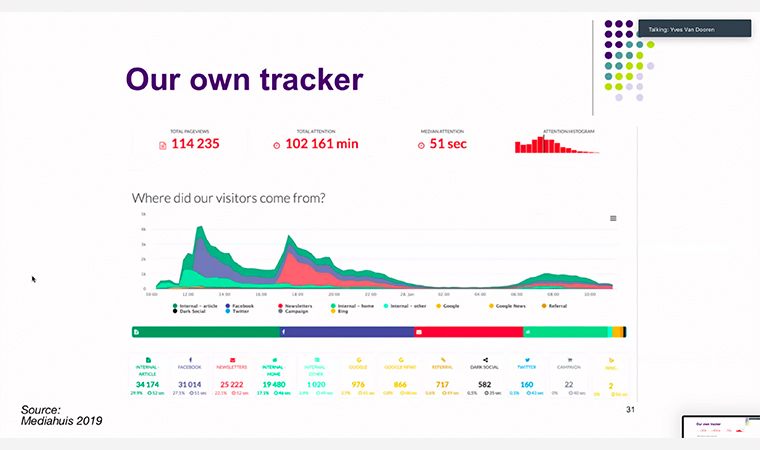Viewport: 760px width, 450px height.
Task: Toggle Internal - home legend series
Action: [x=352, y=306]
